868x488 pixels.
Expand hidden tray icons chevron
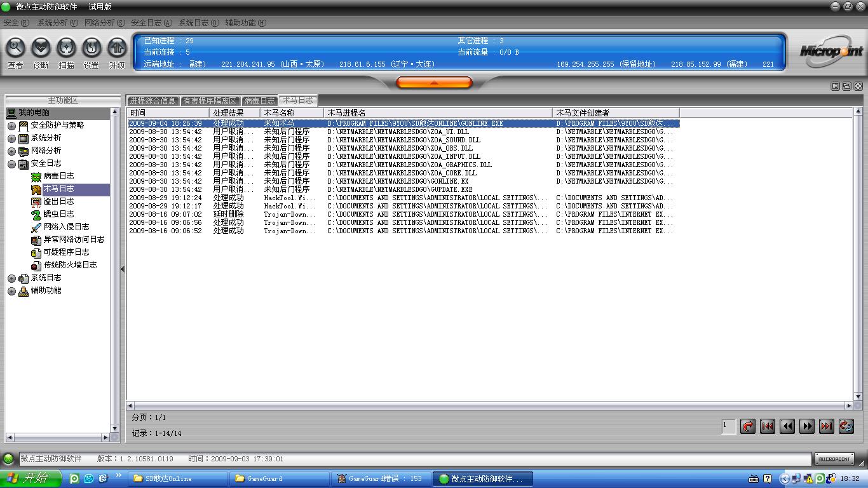click(785, 478)
